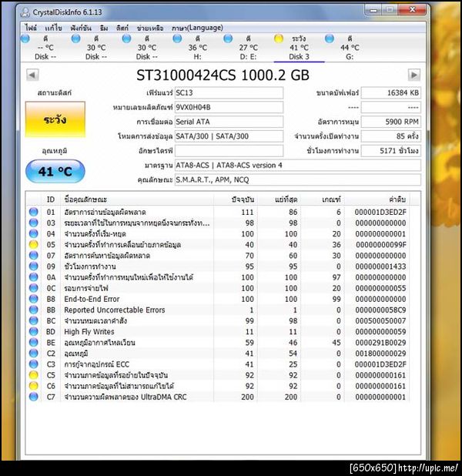Click yellow caution orb for attribute 05
462x476 pixels.
pyautogui.click(x=34, y=244)
